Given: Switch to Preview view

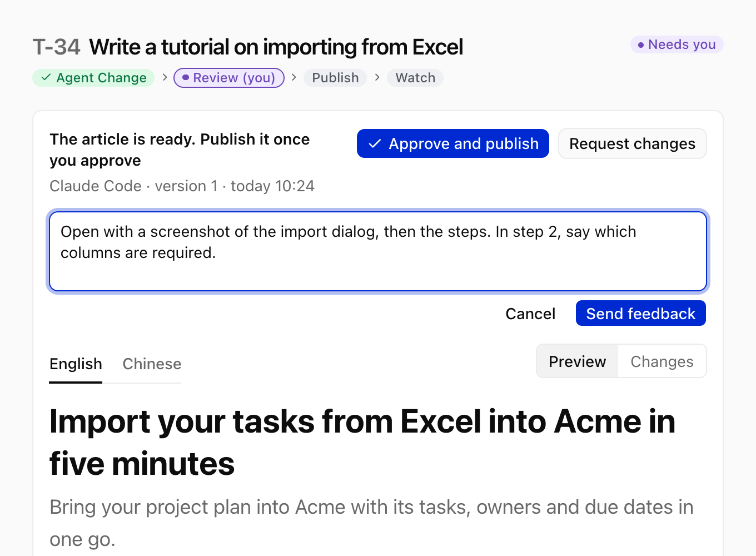Looking at the screenshot, I should click(x=578, y=361).
